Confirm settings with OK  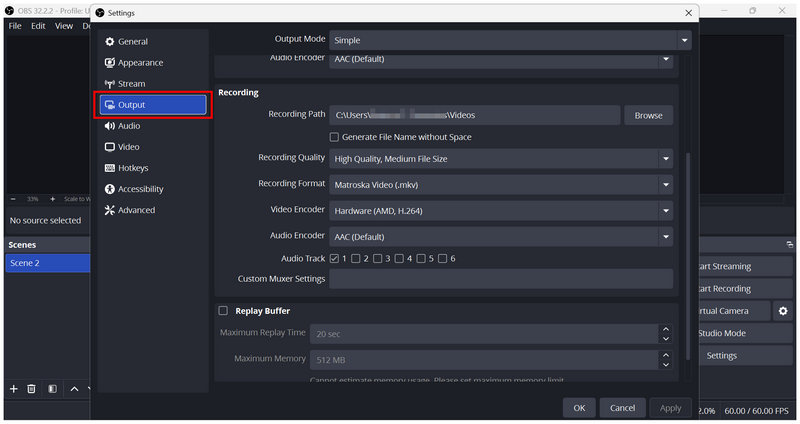click(x=579, y=408)
